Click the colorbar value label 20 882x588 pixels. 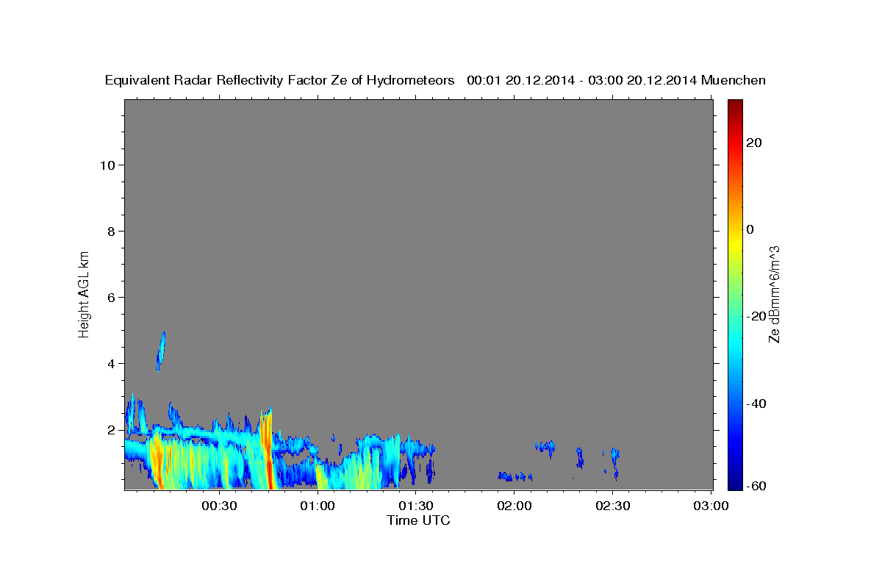(753, 143)
